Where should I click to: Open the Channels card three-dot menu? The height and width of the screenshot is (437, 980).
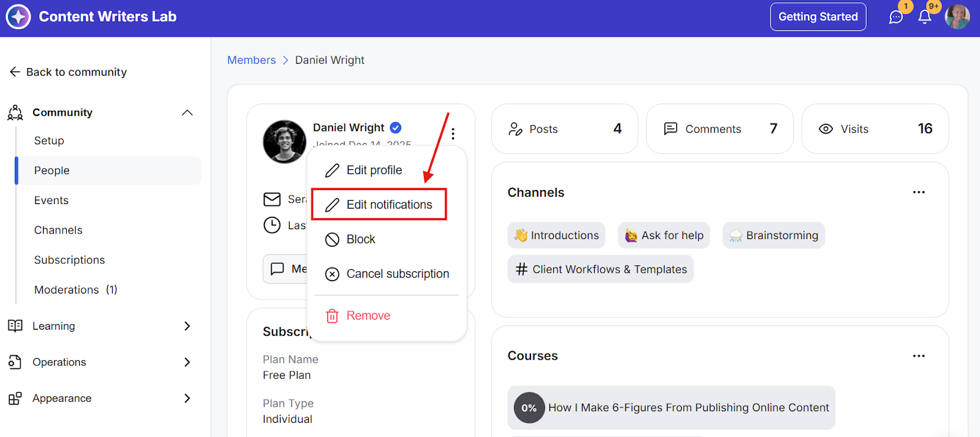(919, 192)
